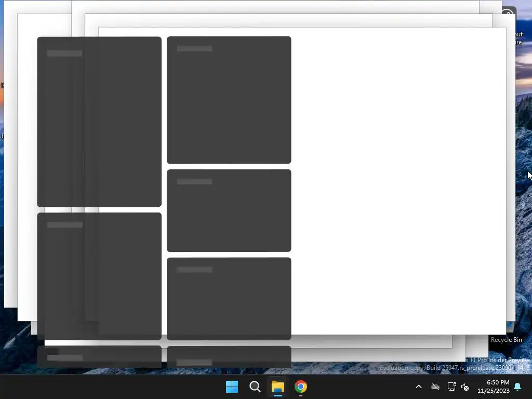Open File Explorer from the taskbar
Screen dimensions: 532x399
pyautogui.click(x=277, y=387)
